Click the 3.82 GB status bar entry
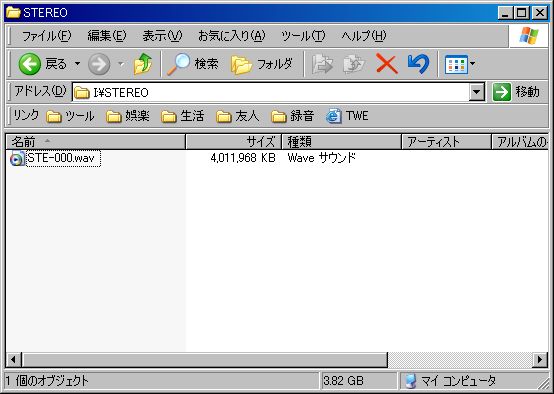554x394 pixels. click(x=343, y=381)
